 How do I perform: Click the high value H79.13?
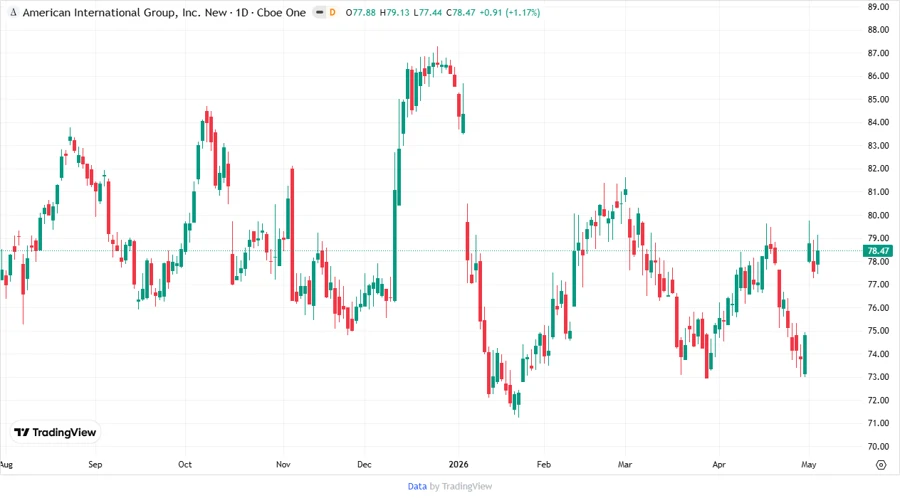pyautogui.click(x=394, y=13)
